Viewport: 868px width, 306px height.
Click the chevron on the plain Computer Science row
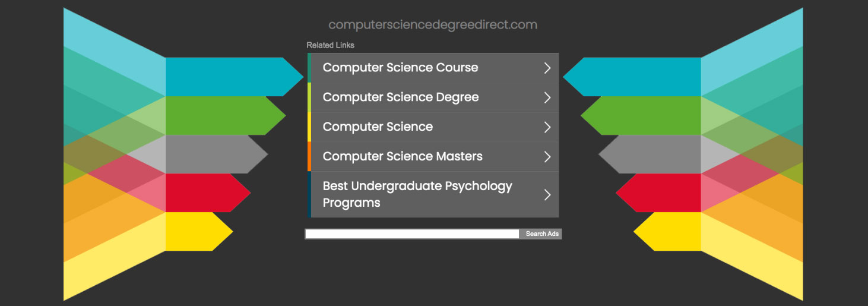(547, 127)
